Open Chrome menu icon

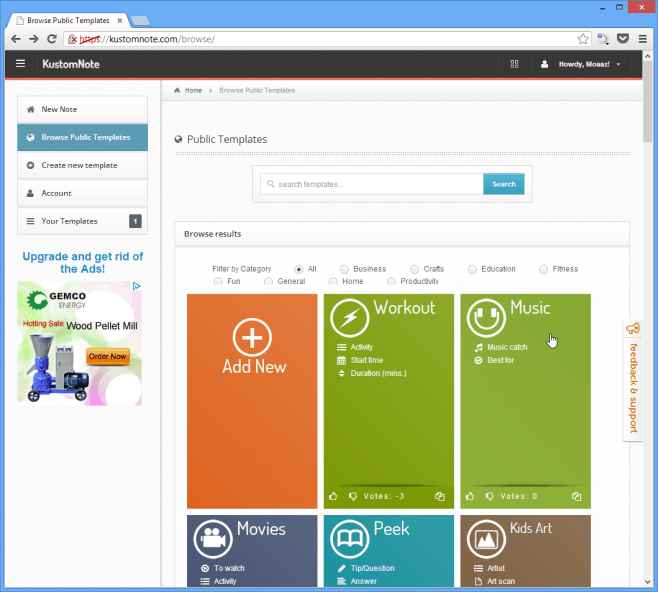point(642,39)
